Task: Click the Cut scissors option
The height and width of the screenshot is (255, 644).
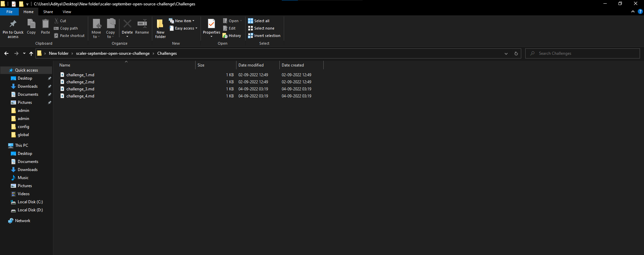Action: [60, 21]
